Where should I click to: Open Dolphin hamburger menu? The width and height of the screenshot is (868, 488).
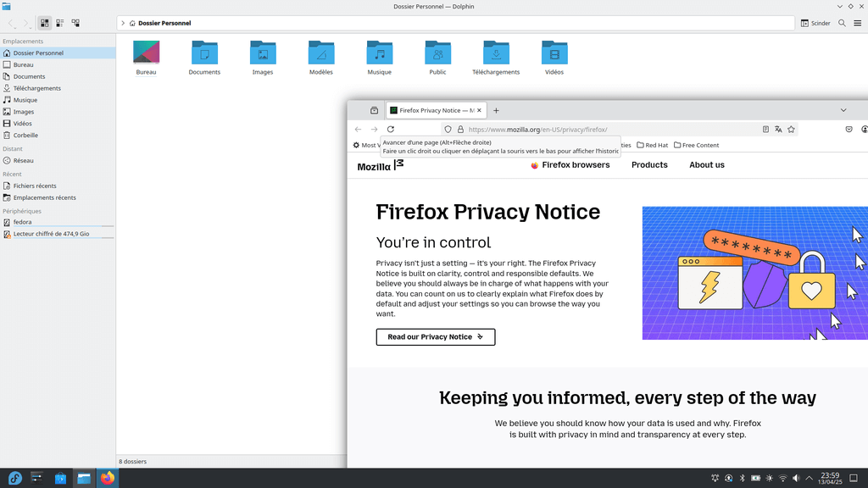[858, 23]
